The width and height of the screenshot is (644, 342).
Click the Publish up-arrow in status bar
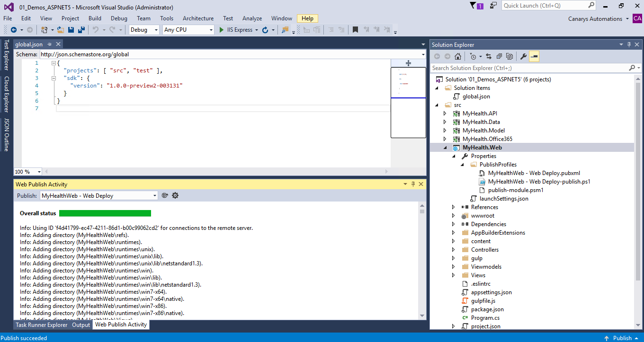(607, 338)
